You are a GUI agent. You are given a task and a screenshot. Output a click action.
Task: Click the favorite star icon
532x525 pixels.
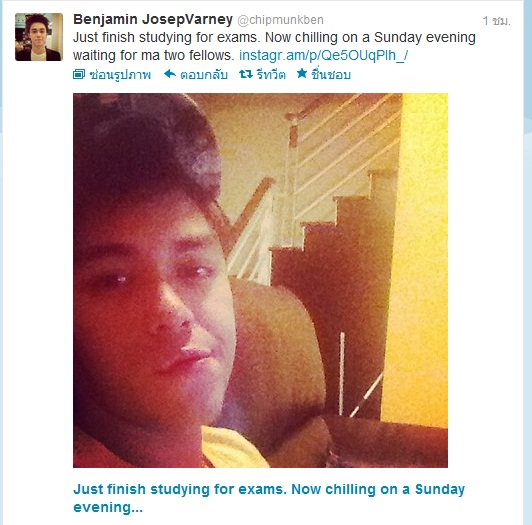[x=302, y=73]
